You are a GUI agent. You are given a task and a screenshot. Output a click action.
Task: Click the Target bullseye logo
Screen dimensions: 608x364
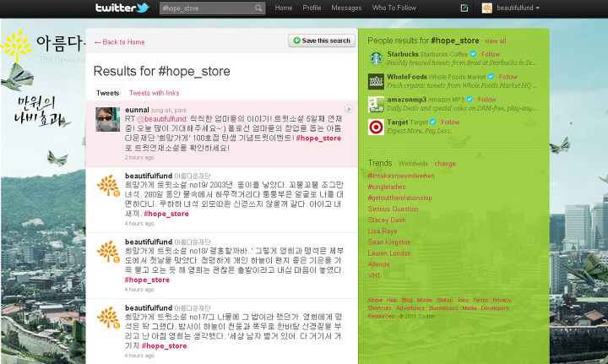pyautogui.click(x=376, y=127)
